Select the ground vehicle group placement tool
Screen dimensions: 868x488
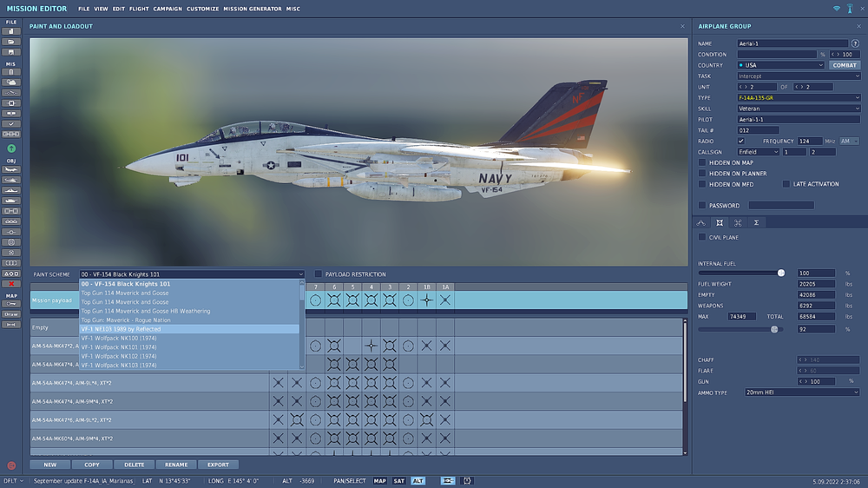pyautogui.click(x=11, y=201)
